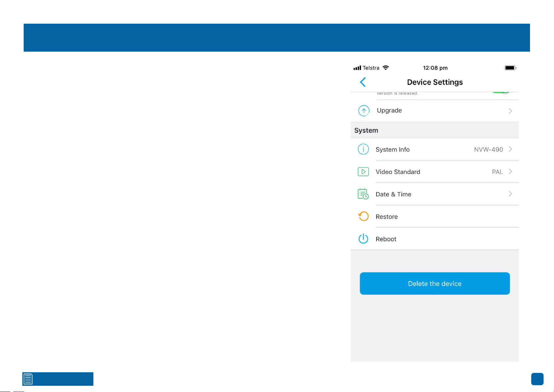The width and height of the screenshot is (554, 392).
Task: Click the PAL value
Action: [497, 172]
